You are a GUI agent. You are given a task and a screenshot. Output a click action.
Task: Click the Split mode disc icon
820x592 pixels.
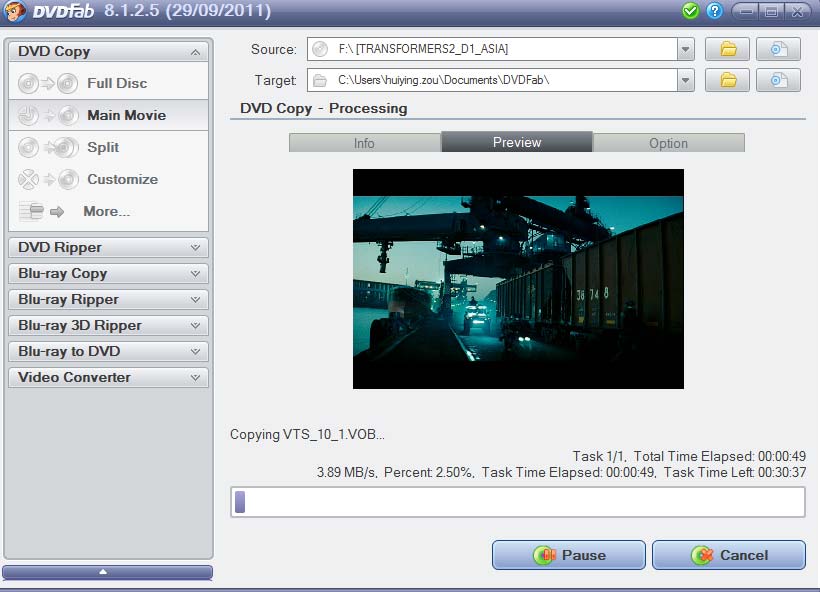click(48, 147)
